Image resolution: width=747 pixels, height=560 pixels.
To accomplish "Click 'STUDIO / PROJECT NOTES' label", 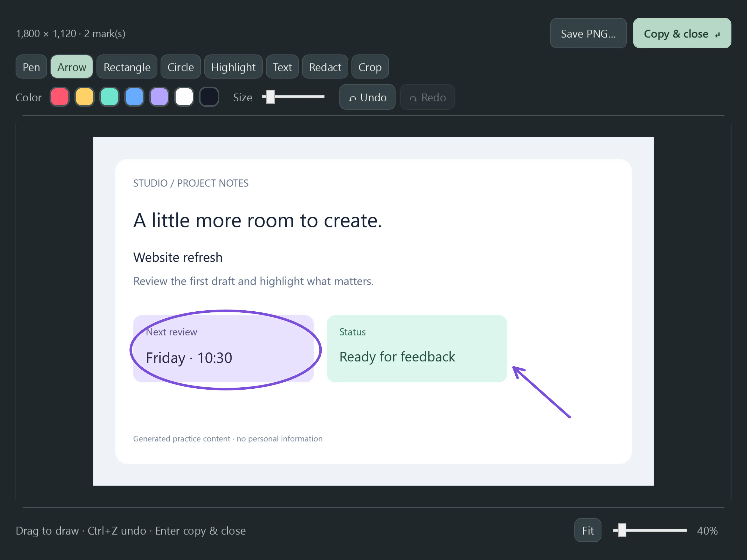I will 191,183.
